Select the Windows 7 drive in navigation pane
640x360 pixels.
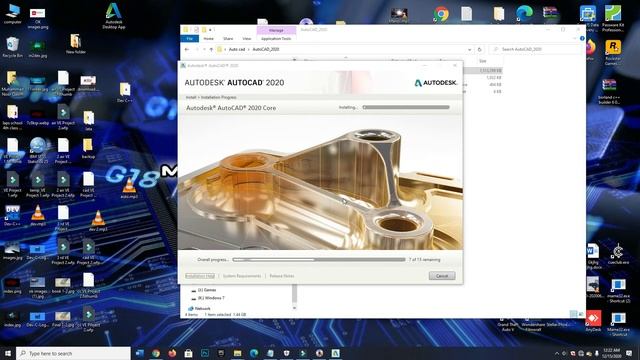[211, 298]
